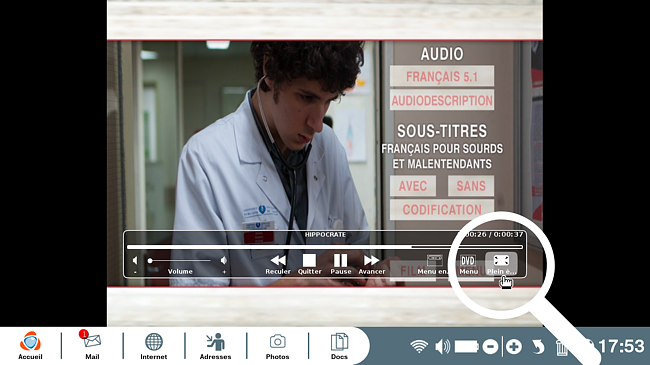
Task: Pause the Hippocrate video
Action: tap(340, 264)
